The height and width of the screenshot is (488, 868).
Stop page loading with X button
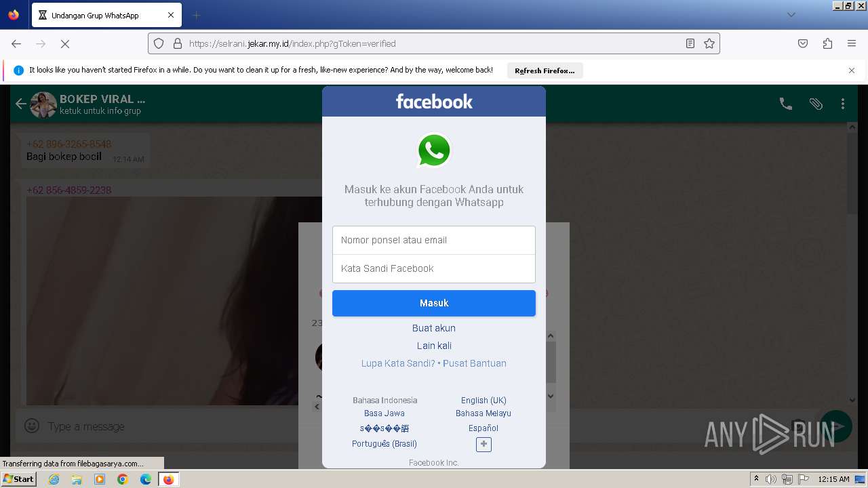pos(65,43)
